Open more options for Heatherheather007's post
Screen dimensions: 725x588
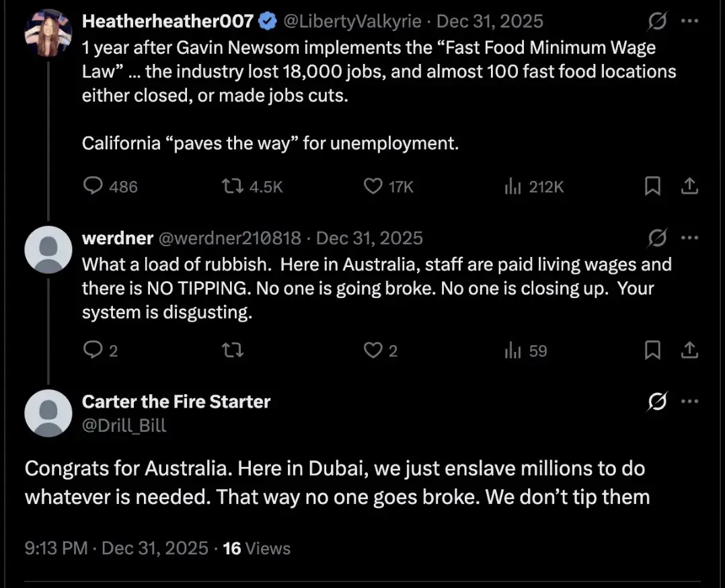click(x=690, y=22)
